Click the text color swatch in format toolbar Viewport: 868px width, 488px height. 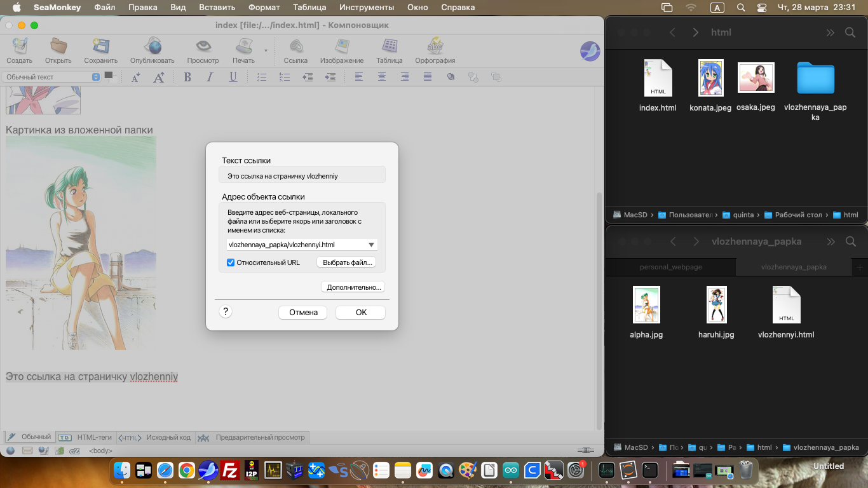(x=109, y=75)
